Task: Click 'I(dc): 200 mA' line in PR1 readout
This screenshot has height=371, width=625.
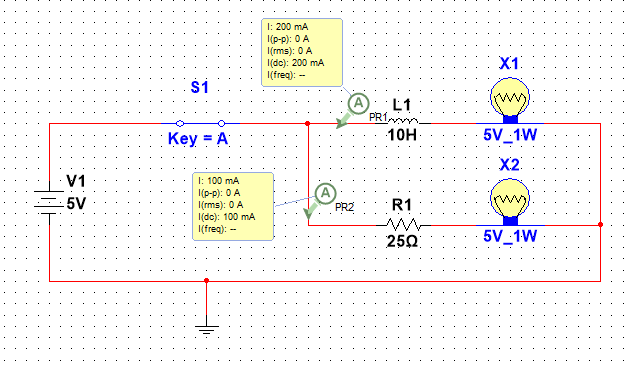Action: tap(295, 63)
